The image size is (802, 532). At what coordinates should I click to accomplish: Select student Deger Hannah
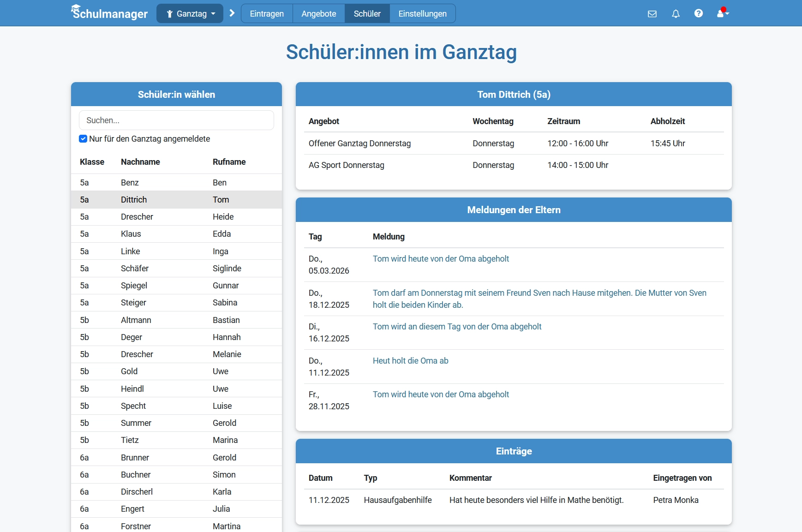click(x=176, y=337)
